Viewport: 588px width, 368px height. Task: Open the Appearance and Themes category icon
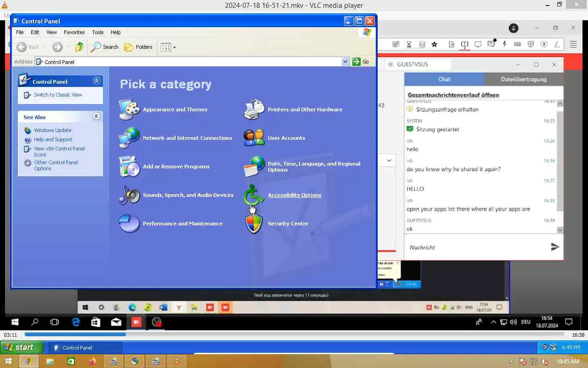[130, 109]
